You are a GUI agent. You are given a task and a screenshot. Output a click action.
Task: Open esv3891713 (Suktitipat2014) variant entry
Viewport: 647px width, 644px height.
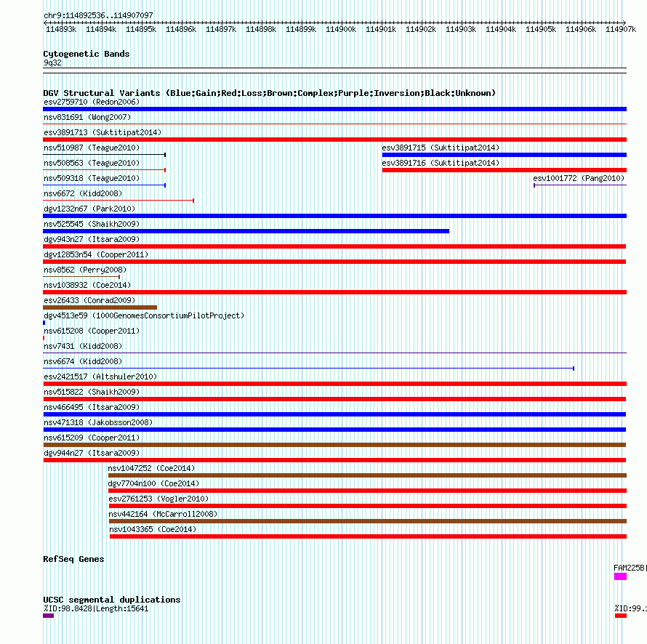[x=103, y=132]
